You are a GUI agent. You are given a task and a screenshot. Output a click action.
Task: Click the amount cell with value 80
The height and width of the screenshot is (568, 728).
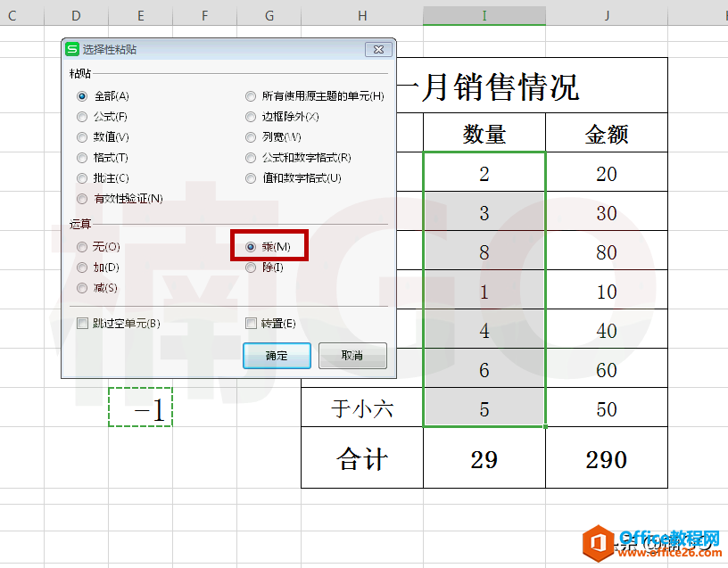click(x=607, y=251)
